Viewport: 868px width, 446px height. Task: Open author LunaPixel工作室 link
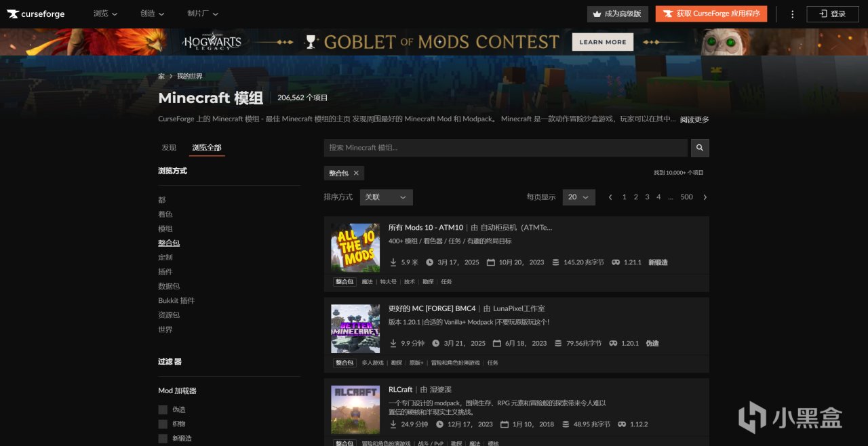tap(518, 309)
